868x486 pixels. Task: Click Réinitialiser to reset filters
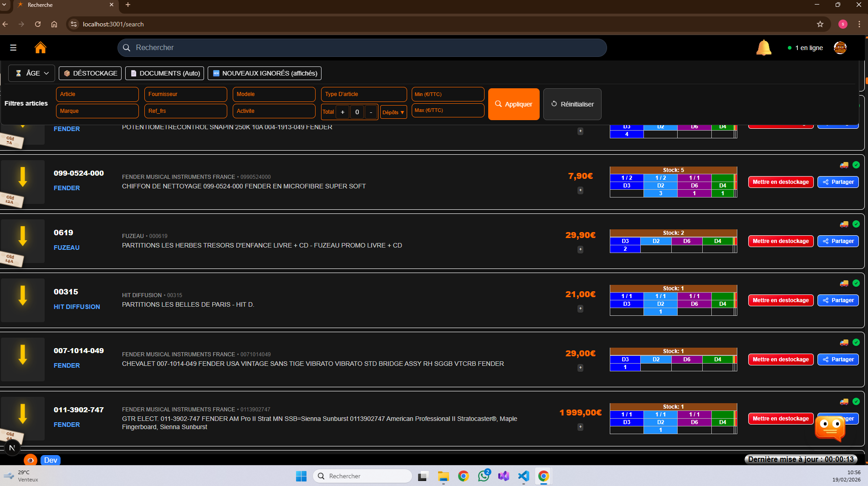click(572, 104)
